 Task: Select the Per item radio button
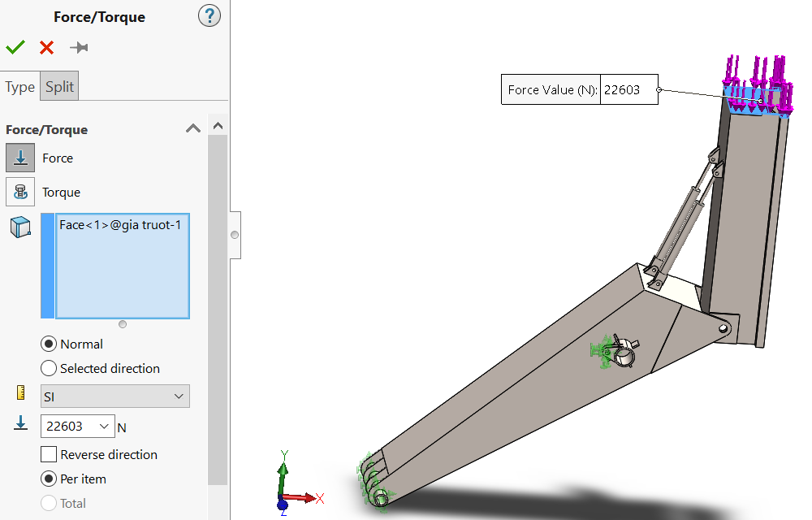49,479
